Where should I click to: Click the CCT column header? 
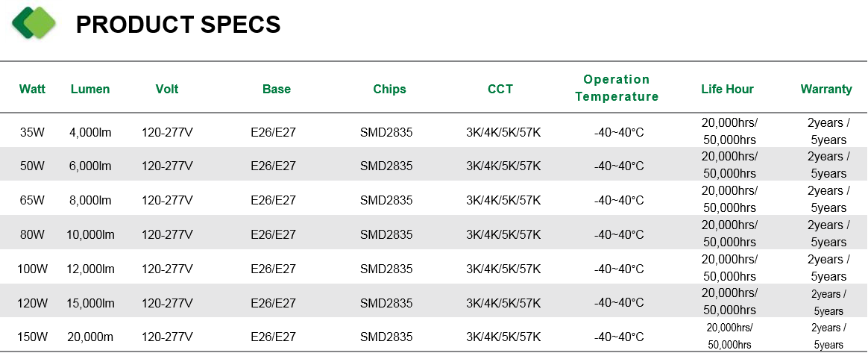500,90
